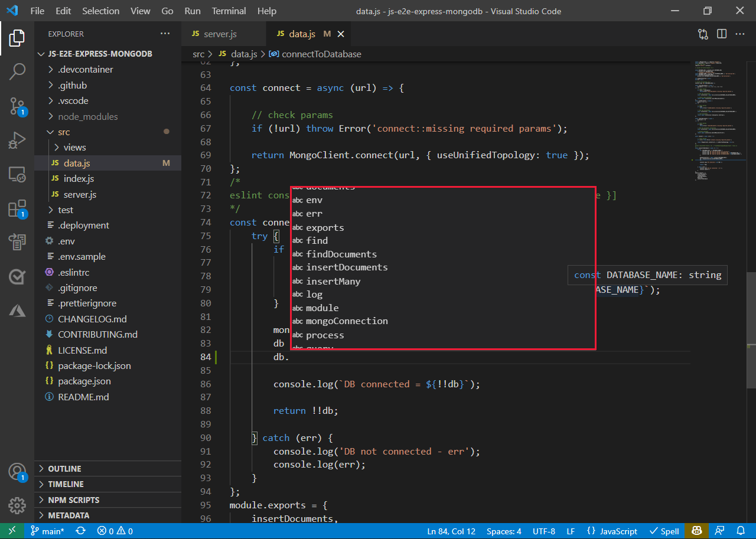Toggle the Spell checker in status bar
The image size is (756, 539).
664,531
